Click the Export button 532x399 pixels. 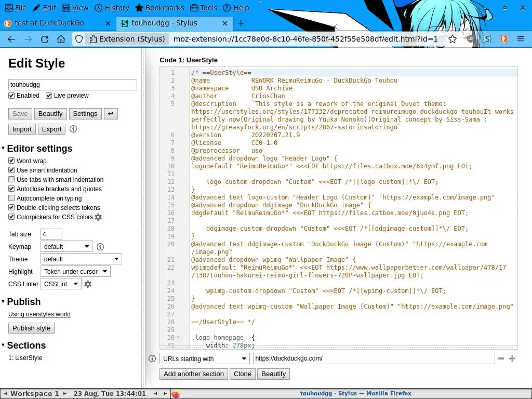pos(51,129)
